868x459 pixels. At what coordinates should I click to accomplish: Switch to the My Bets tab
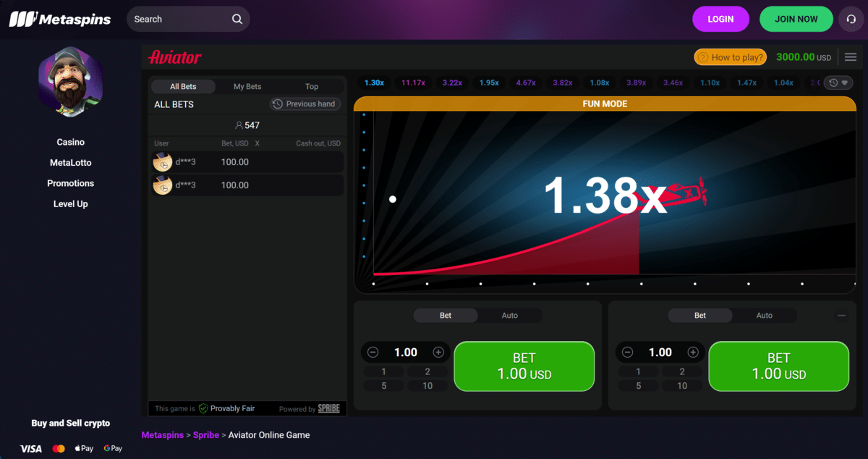[247, 86]
